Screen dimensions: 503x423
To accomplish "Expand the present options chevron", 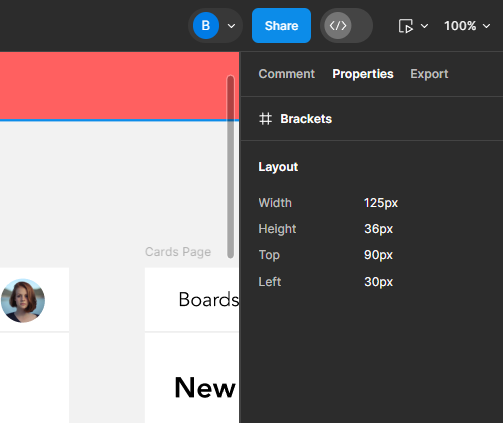I will 424,26.
